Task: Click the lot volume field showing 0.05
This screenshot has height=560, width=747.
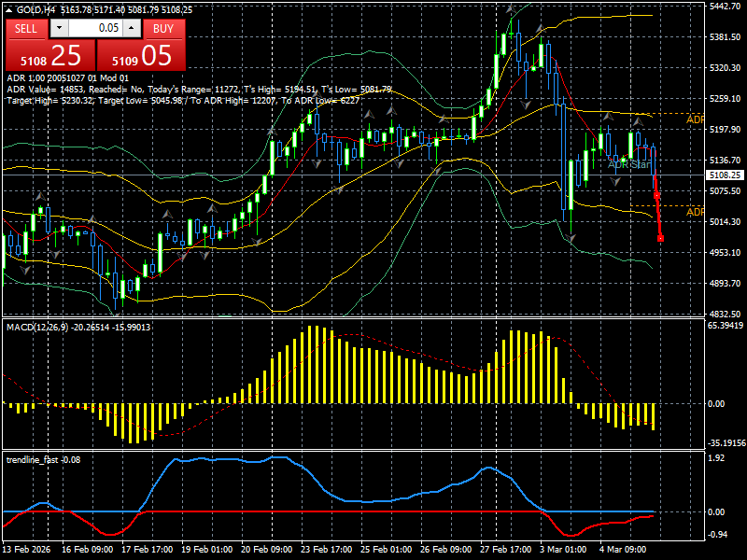Action: click(95, 28)
